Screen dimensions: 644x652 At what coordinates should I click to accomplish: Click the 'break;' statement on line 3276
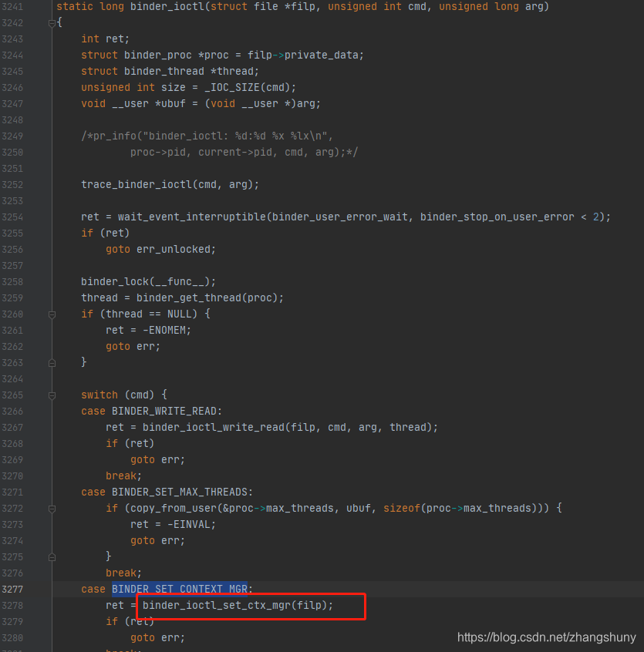(x=123, y=573)
